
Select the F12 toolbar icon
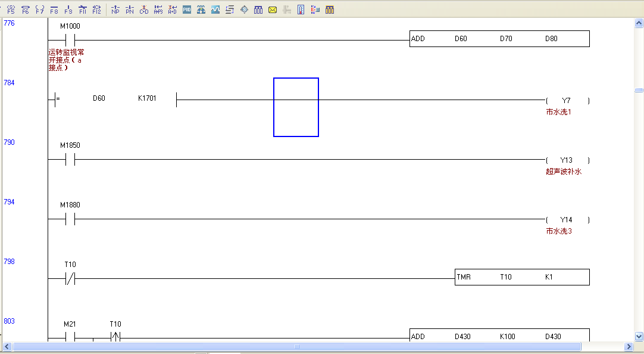[96, 10]
